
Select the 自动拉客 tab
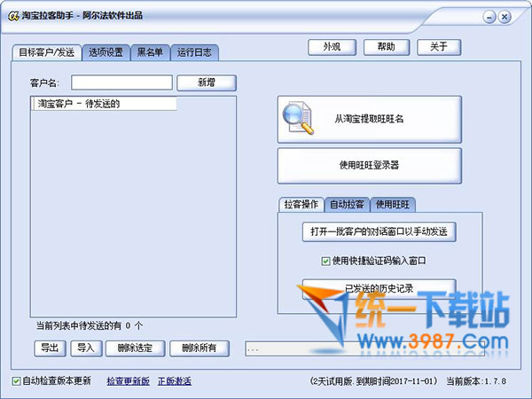pos(347,204)
